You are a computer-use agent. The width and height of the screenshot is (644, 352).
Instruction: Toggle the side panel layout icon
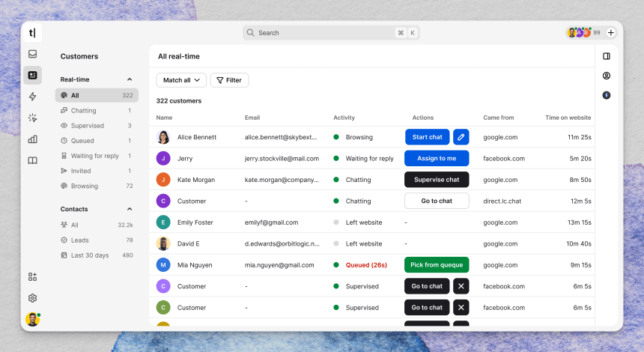tap(607, 56)
